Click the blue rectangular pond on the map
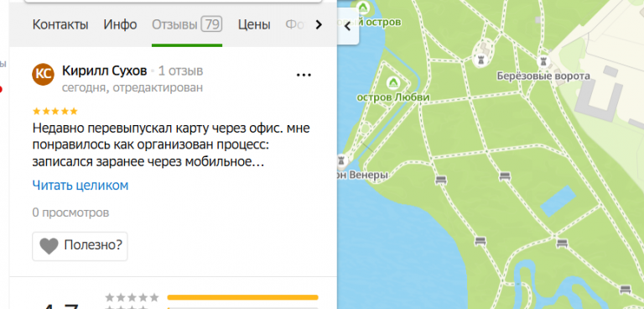The height and width of the screenshot is (309, 644). (558, 201)
